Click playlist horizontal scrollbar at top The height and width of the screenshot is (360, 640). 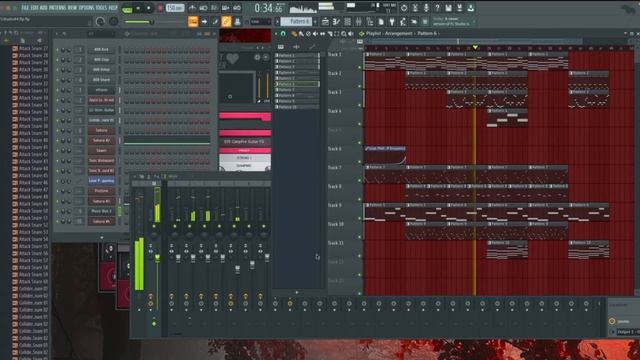point(473,41)
